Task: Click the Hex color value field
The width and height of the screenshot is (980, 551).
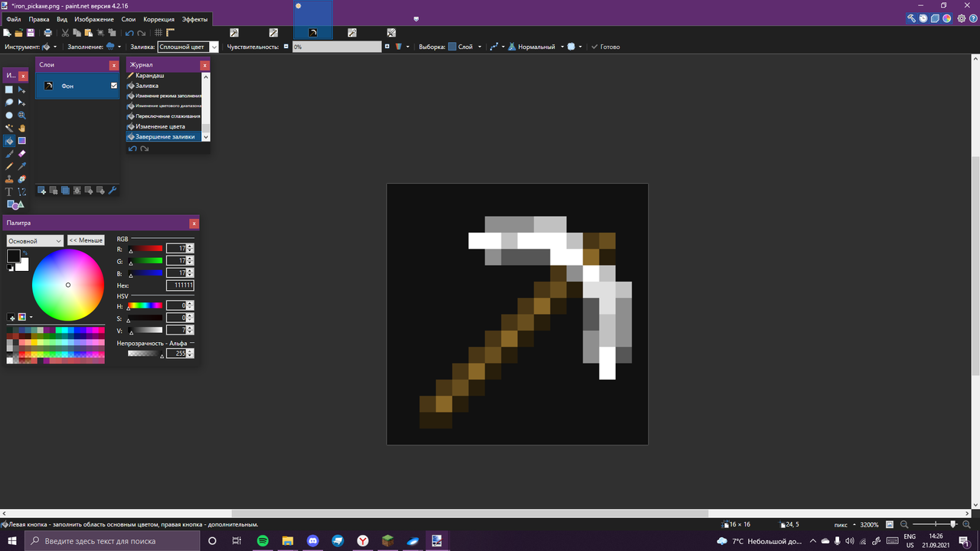Action: coord(180,285)
